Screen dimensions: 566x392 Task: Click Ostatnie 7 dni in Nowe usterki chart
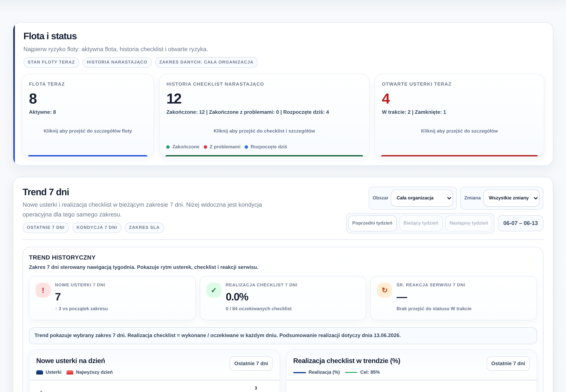click(251, 363)
